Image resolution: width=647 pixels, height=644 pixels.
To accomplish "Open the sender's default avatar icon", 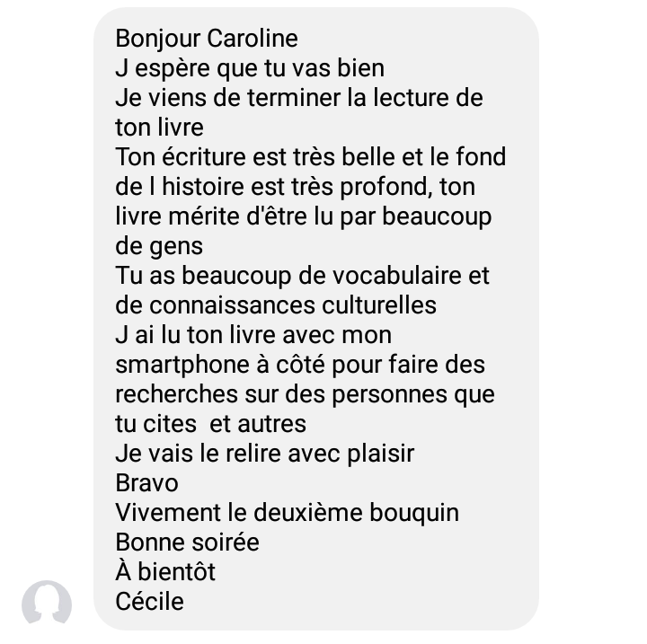I will [47, 604].
